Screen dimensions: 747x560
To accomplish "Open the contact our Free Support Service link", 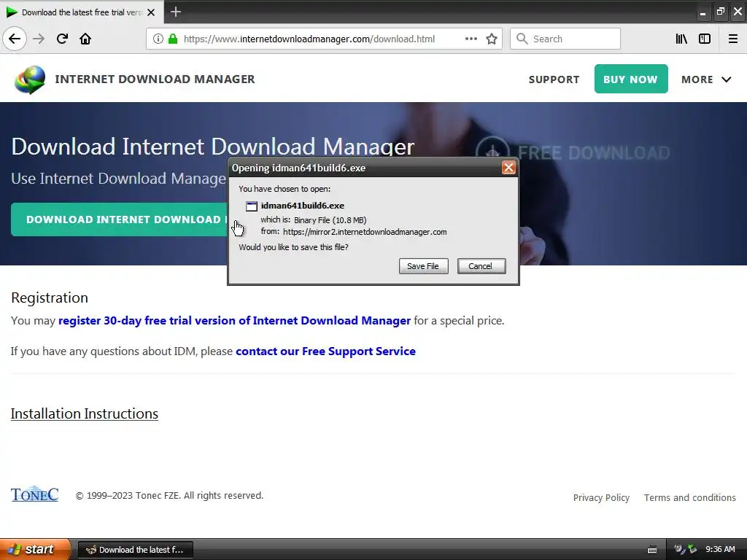I will (325, 351).
